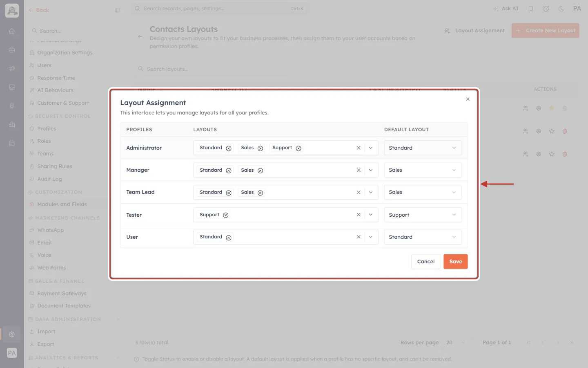Image resolution: width=588 pixels, height=368 pixels.
Task: Remove Support tag from Tester layouts
Action: pos(225,215)
